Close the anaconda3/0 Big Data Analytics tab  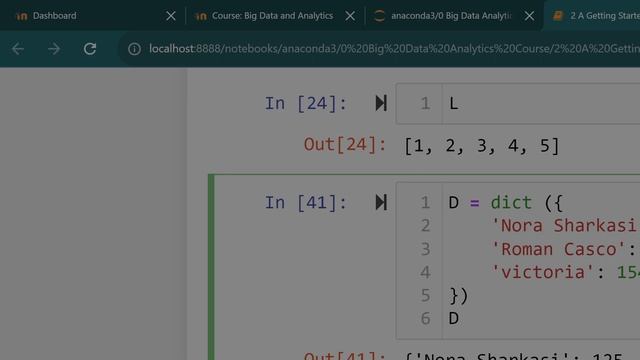coord(529,16)
